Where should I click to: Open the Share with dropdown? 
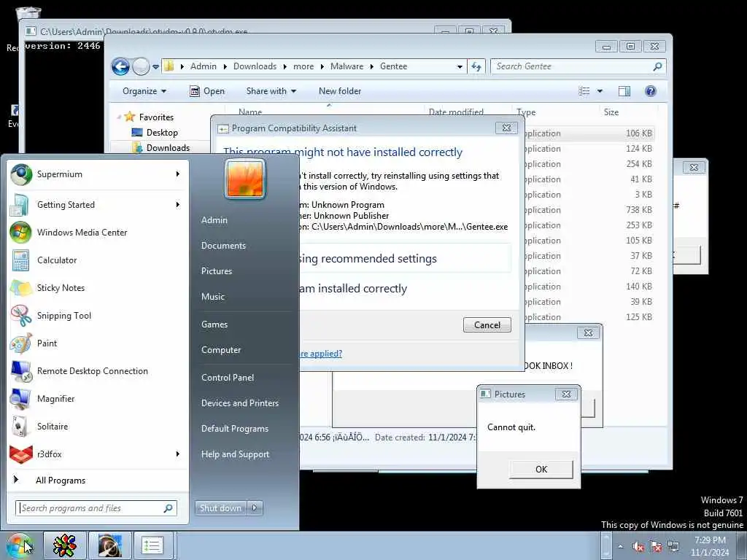[271, 91]
